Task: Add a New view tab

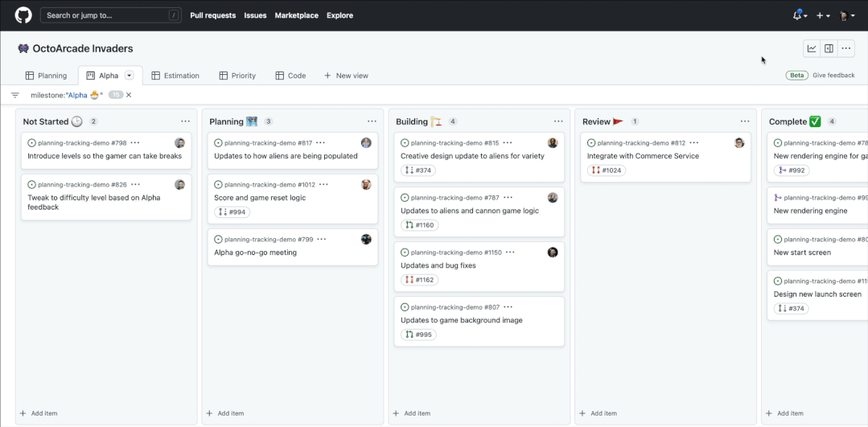Action: click(x=346, y=76)
